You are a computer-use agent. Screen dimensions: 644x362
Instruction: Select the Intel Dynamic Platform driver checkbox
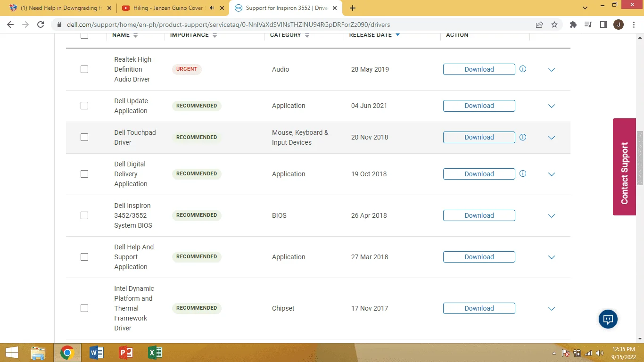84,308
